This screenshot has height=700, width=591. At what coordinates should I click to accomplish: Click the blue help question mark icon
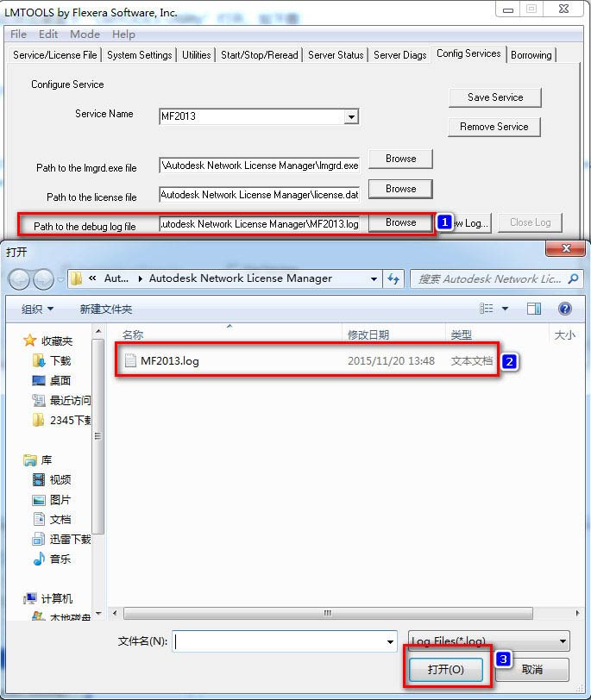pyautogui.click(x=565, y=309)
